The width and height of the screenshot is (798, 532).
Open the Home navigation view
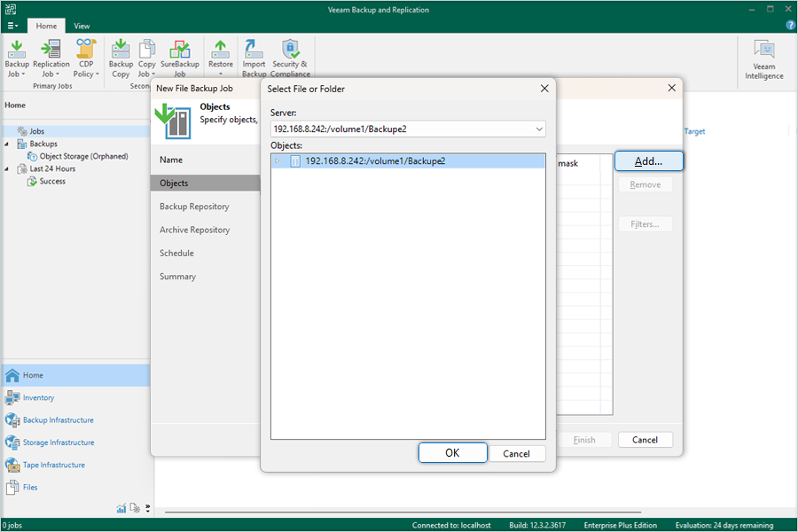76,375
